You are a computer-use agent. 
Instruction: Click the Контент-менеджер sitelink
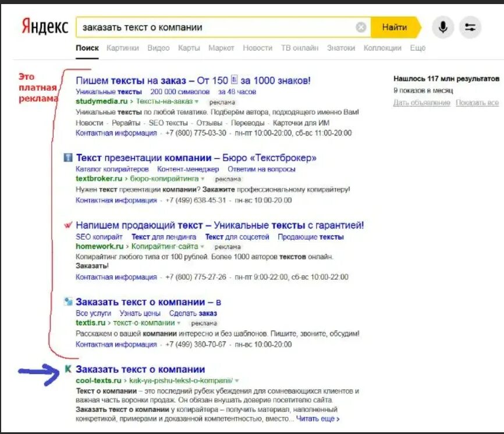pyautogui.click(x=188, y=169)
